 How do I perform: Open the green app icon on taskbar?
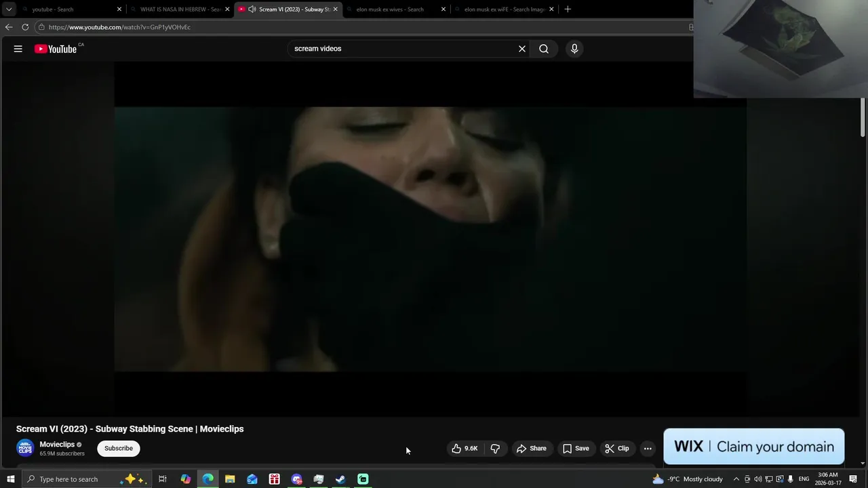(363, 479)
